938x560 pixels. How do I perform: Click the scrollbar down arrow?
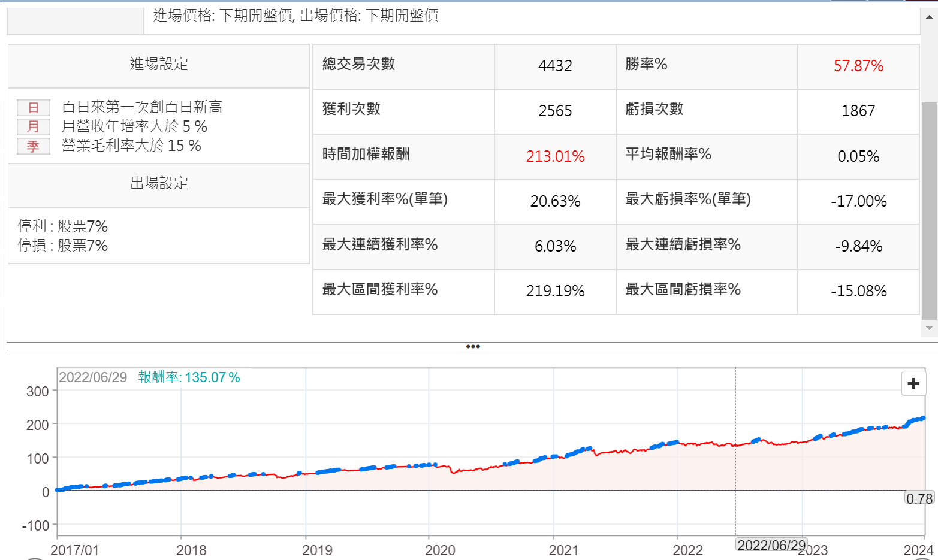pos(929,328)
